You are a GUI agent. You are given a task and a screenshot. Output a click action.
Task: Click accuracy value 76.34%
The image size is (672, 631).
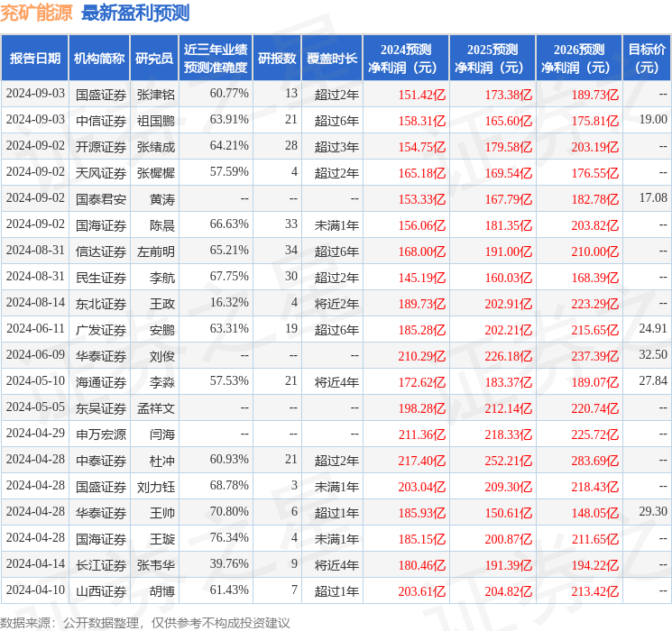tap(229, 537)
